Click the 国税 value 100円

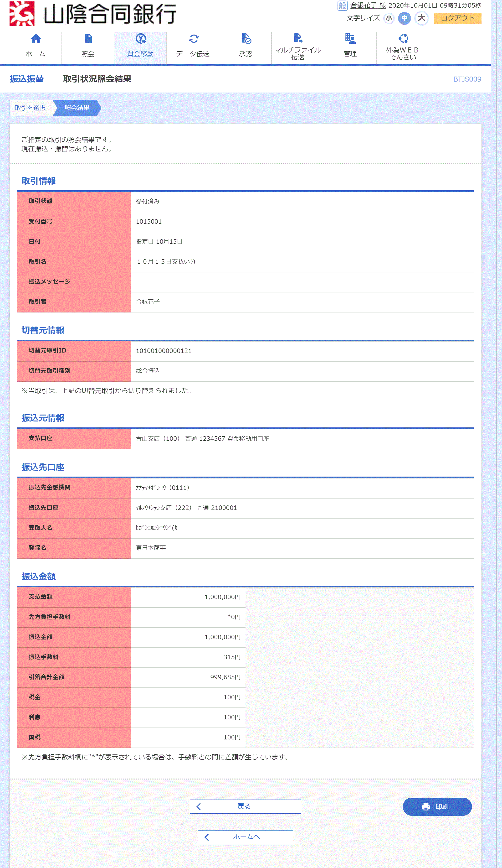(232, 737)
